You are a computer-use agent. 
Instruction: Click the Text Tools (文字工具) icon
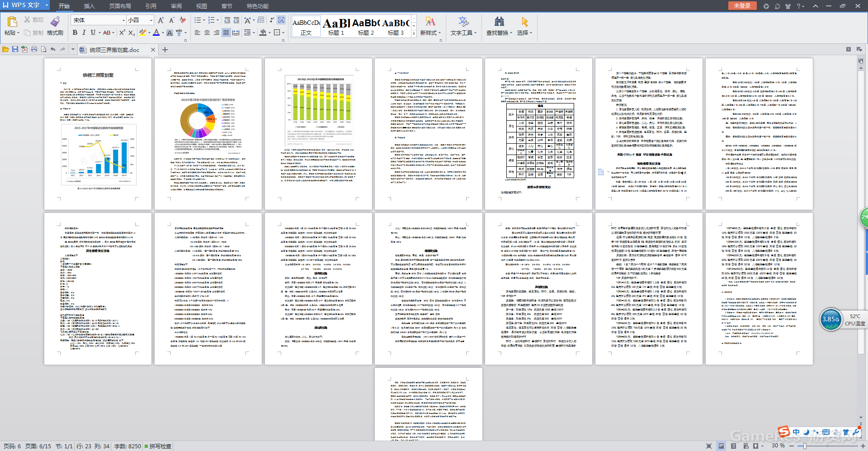463,22
